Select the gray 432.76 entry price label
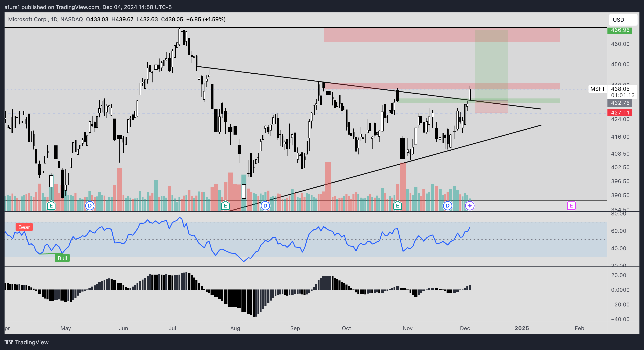644x350 pixels. point(620,103)
